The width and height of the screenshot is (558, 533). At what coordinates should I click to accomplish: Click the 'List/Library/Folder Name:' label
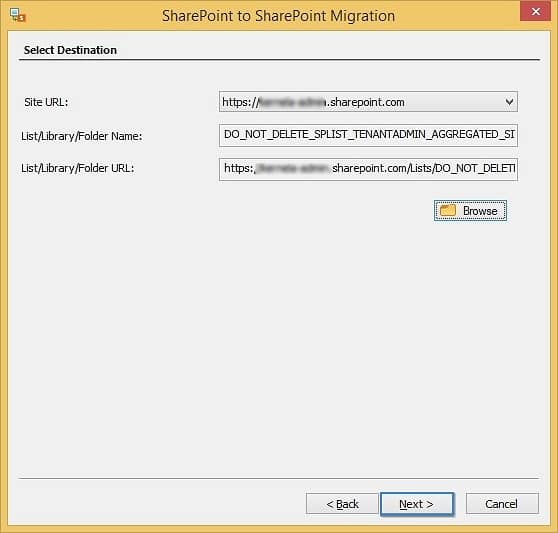click(x=81, y=136)
